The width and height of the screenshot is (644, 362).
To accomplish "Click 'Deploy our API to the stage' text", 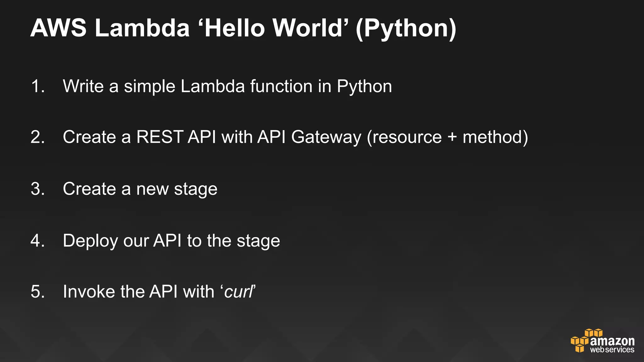I will click(171, 241).
